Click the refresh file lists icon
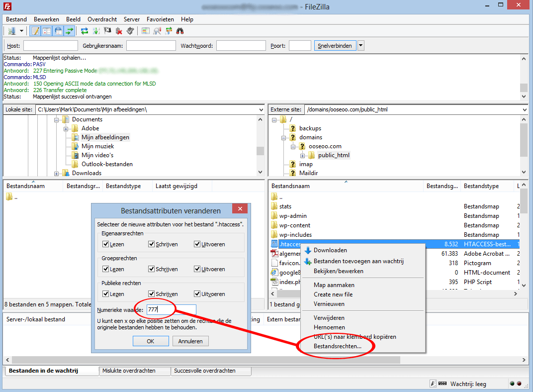This screenshot has width=533, height=392. point(85,31)
